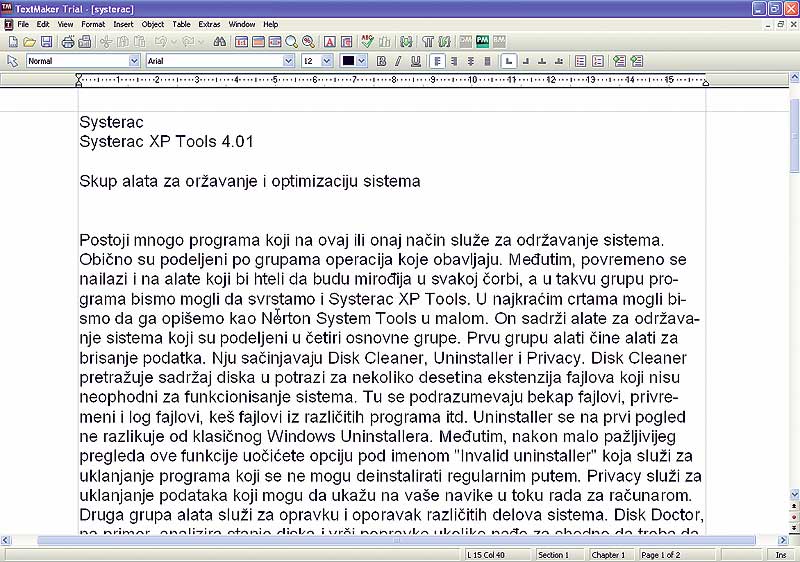Click the green PM toolbar icon
This screenshot has width=800, height=562.
(482, 42)
